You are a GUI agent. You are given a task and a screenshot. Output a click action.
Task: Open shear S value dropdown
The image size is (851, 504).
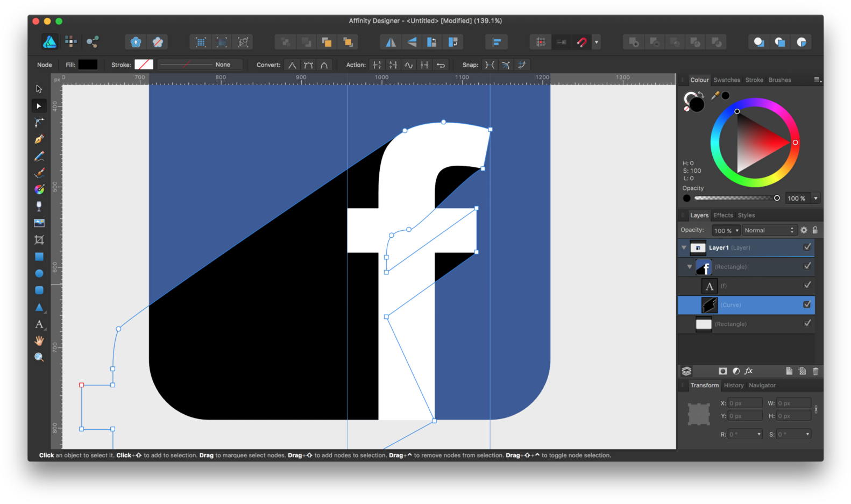click(807, 434)
